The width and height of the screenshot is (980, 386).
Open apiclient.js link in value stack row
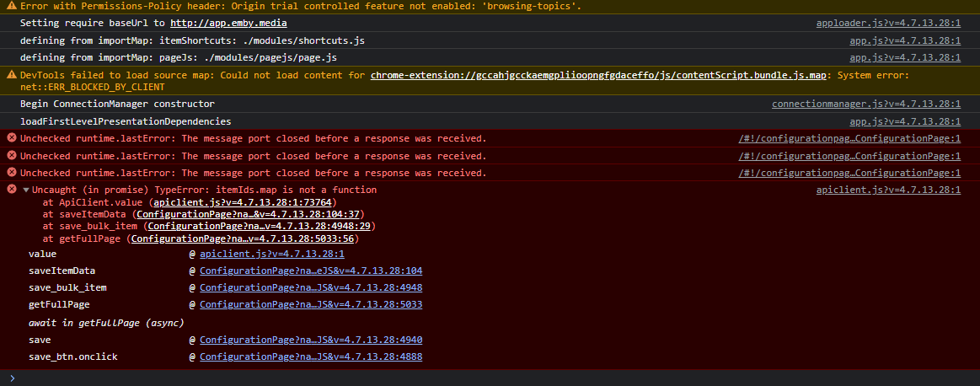click(272, 254)
